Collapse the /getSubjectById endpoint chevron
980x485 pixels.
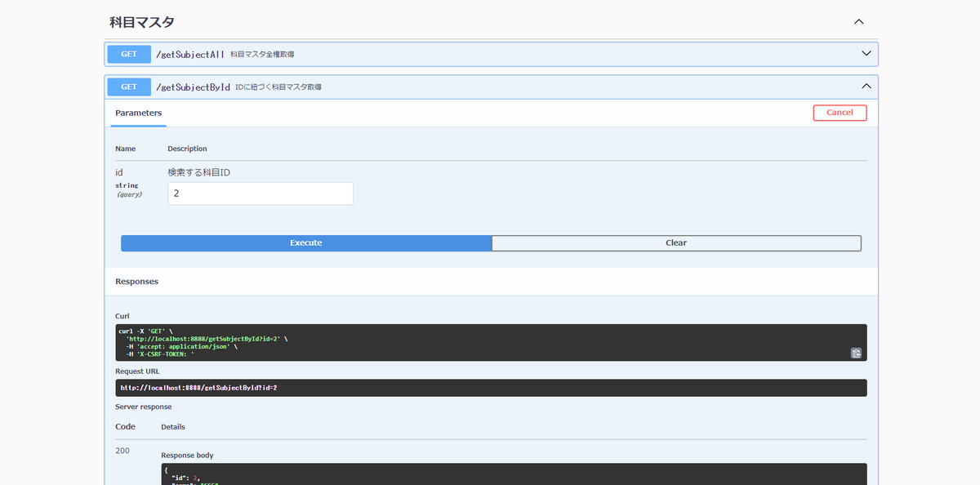pos(866,87)
